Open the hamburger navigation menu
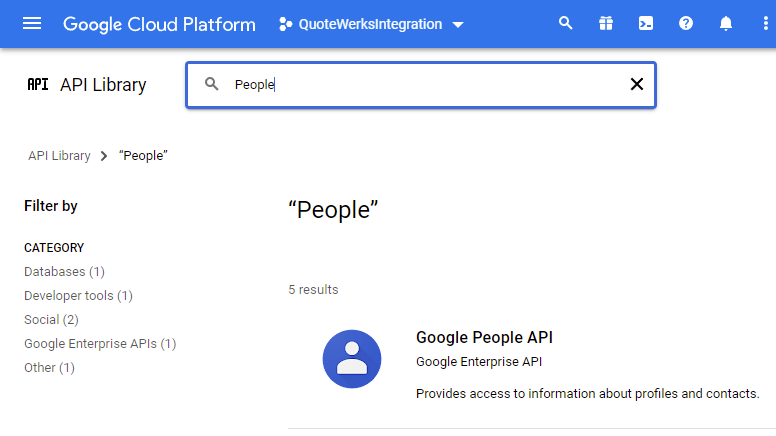Screen dimensions: 776x436 (32, 24)
